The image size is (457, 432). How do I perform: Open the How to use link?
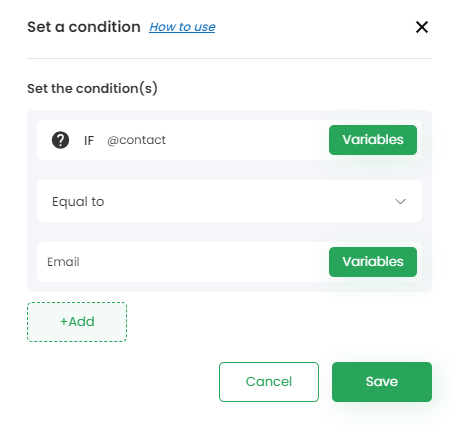point(182,27)
